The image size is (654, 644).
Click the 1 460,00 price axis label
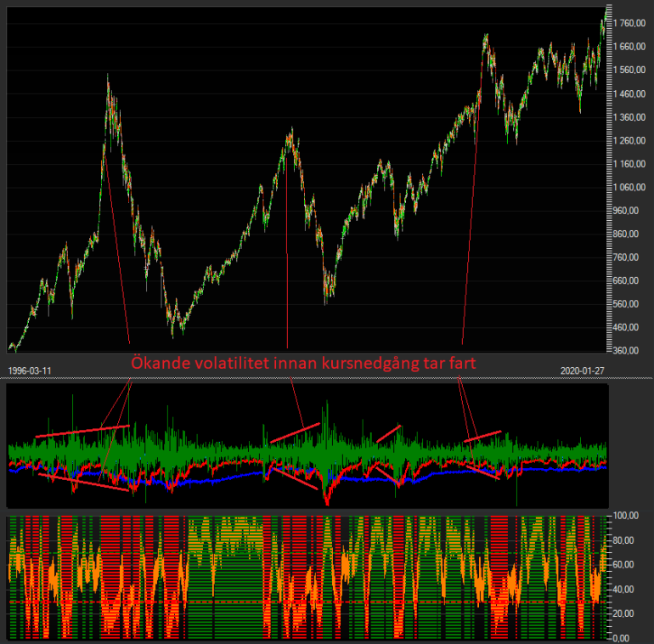pyautogui.click(x=629, y=93)
